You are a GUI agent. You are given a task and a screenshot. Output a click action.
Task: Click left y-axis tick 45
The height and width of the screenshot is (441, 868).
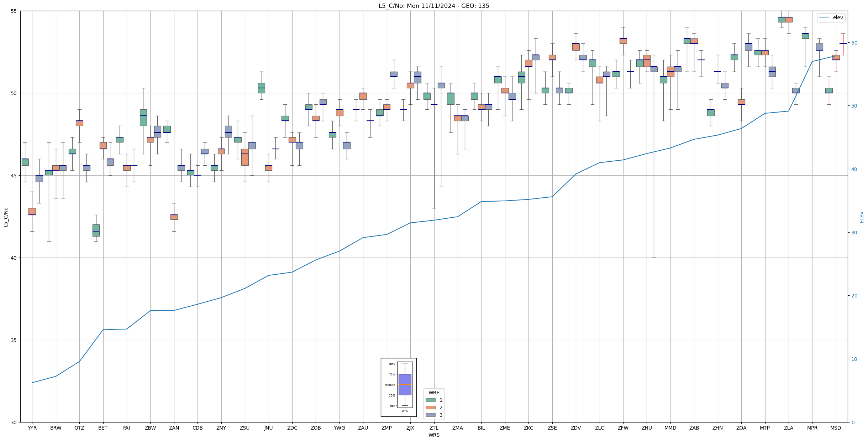[14, 176]
